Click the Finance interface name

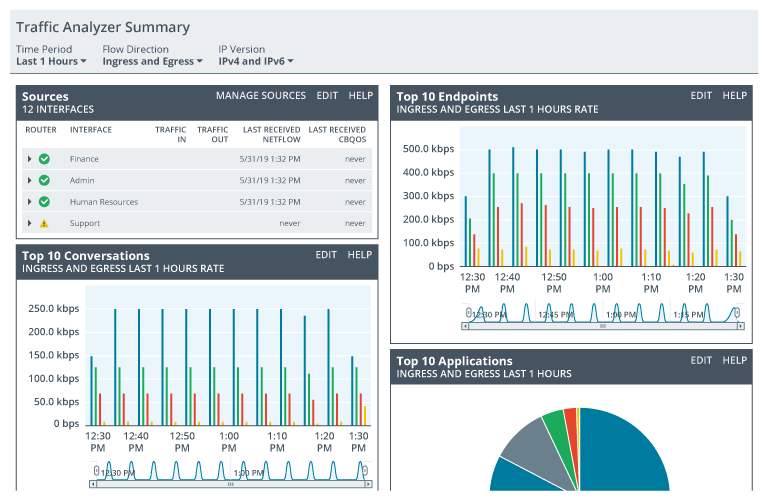tap(84, 159)
